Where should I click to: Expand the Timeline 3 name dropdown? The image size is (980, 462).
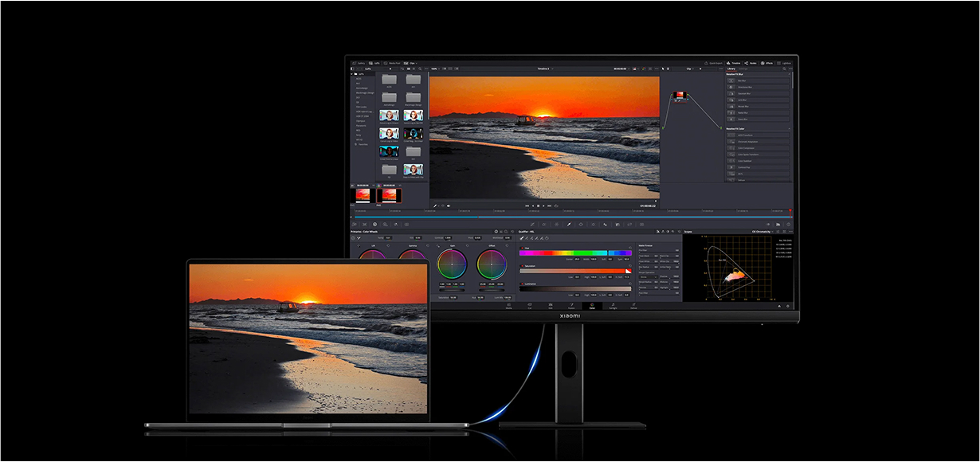(x=545, y=69)
